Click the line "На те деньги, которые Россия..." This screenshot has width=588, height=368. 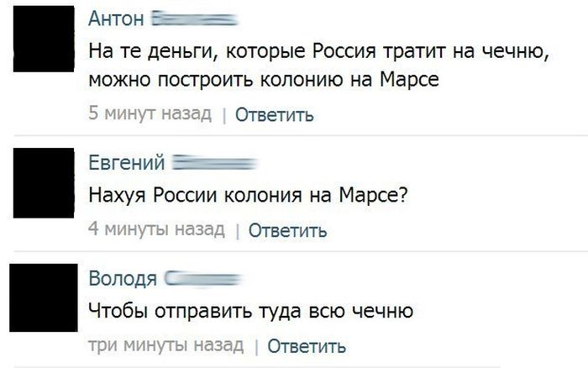[x=319, y=52]
